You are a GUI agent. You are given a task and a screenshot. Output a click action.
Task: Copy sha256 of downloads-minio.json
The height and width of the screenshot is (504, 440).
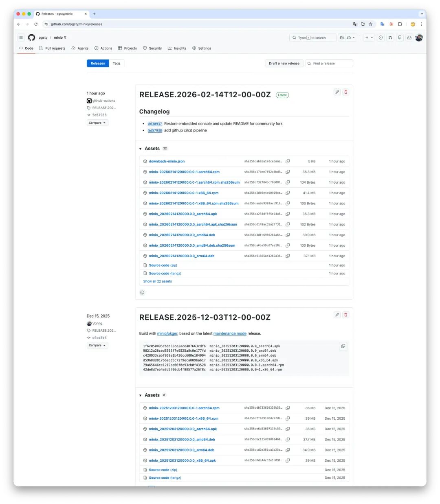288,161
